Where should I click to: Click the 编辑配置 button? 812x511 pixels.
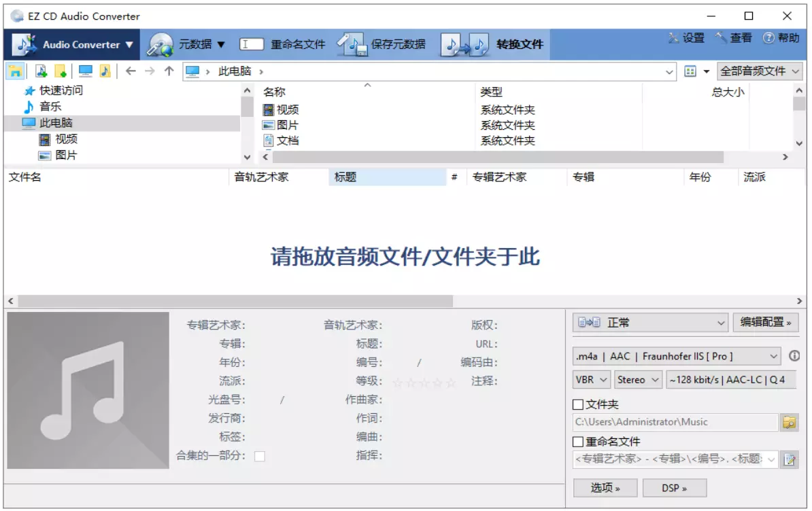(x=765, y=322)
